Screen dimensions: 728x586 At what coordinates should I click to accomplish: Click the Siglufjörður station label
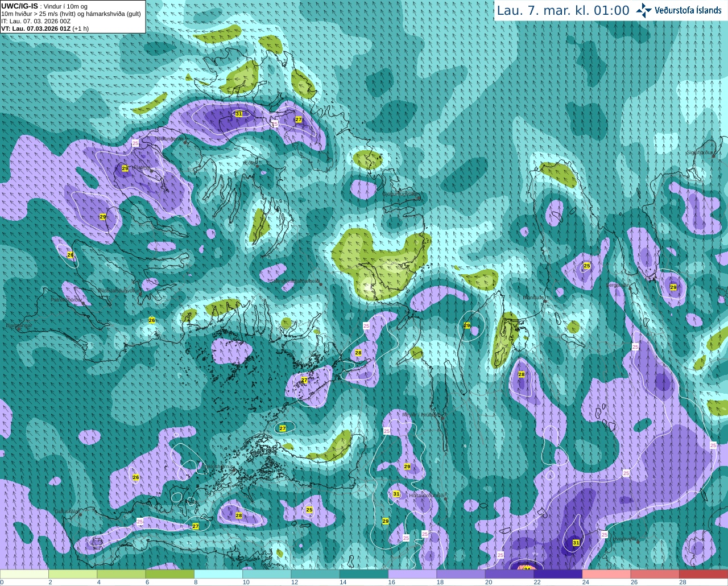click(700, 152)
